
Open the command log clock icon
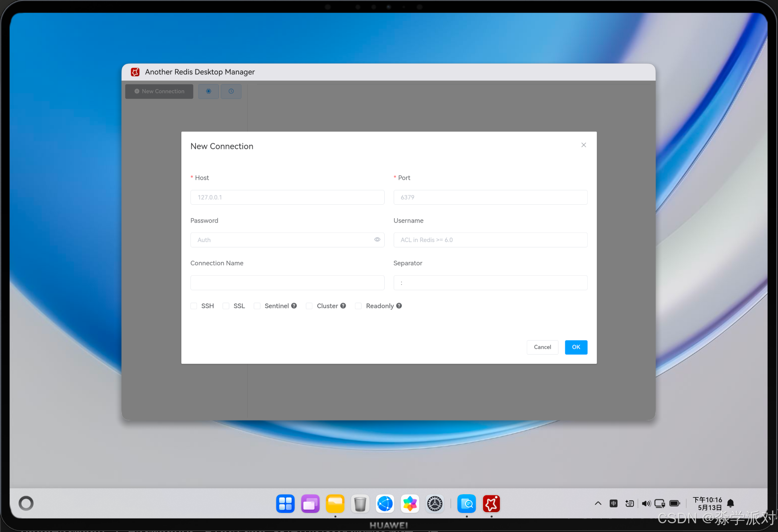(x=231, y=91)
